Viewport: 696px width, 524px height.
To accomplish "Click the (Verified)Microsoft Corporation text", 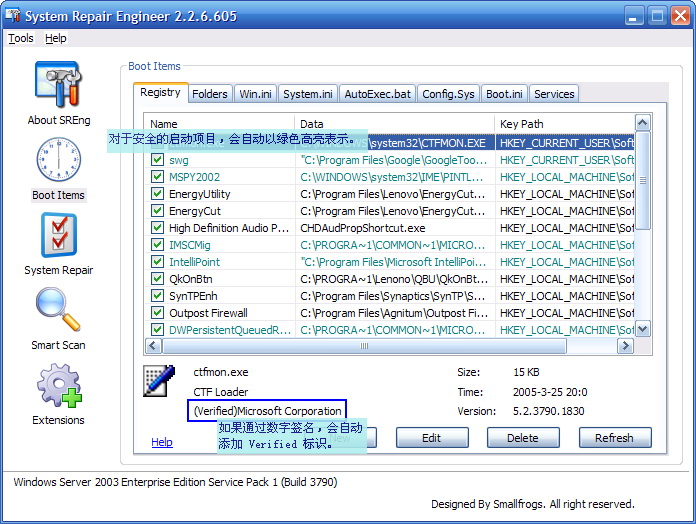I will 267,411.
